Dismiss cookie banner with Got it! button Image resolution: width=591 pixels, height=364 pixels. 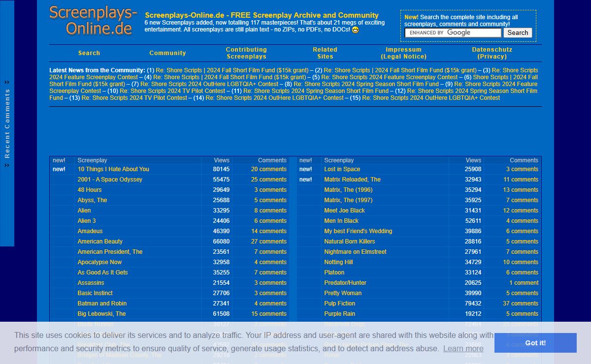(x=535, y=343)
